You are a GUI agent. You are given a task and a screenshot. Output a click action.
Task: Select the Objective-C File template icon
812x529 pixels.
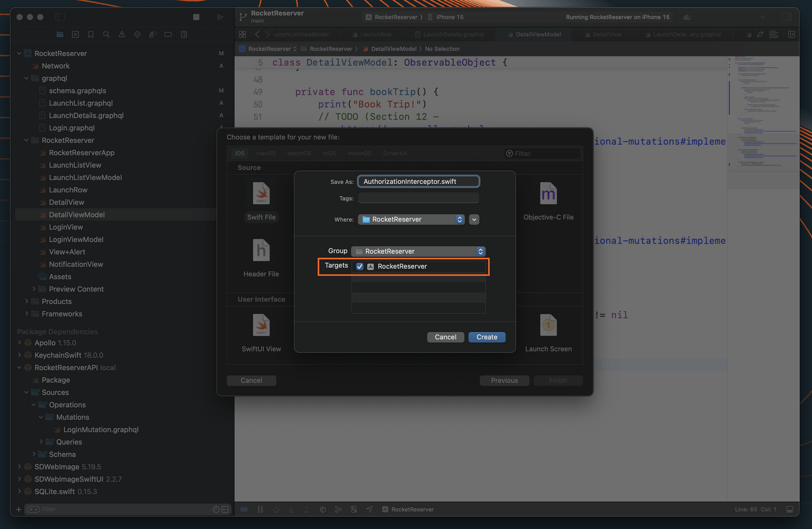tap(548, 194)
